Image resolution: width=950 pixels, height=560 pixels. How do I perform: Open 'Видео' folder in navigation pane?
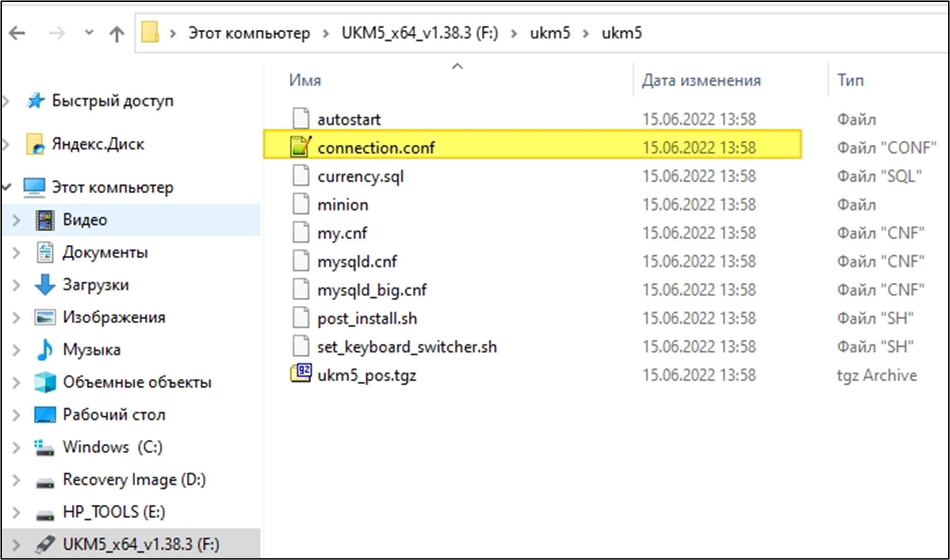tap(85, 220)
